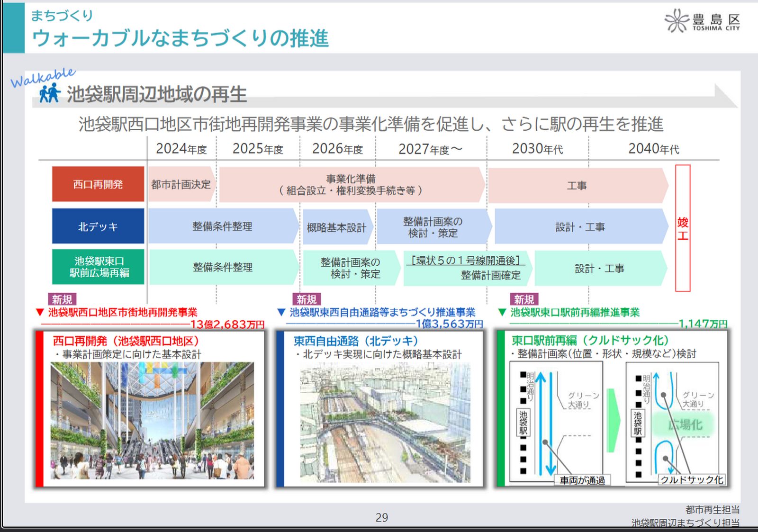Click the 都市計画決定 arrow step
Screen dimensions: 758x532
[x=181, y=184]
